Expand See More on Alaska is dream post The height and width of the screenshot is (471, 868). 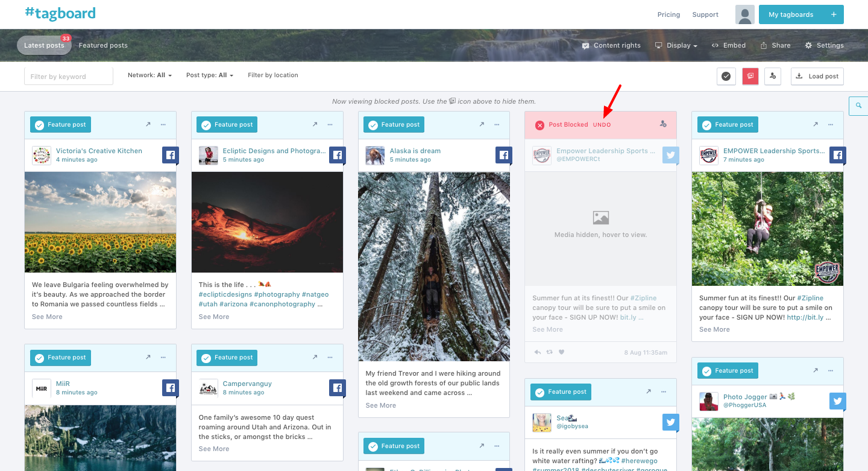[x=381, y=405]
